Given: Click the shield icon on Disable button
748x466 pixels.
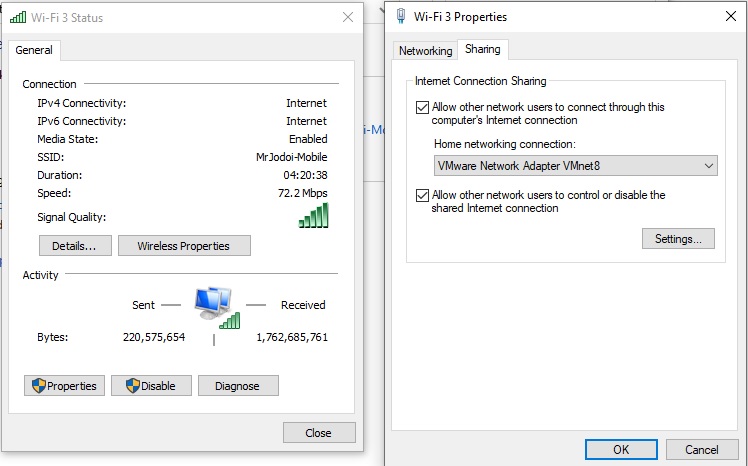Looking at the screenshot, I should 132,386.
